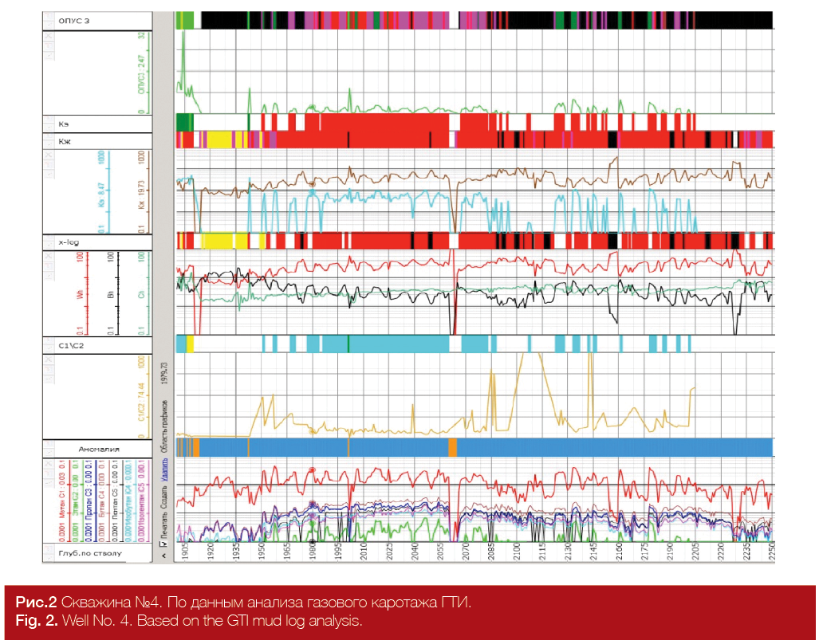Click the 1980 depth label on the axis
The height and width of the screenshot is (644, 819).
(313, 551)
